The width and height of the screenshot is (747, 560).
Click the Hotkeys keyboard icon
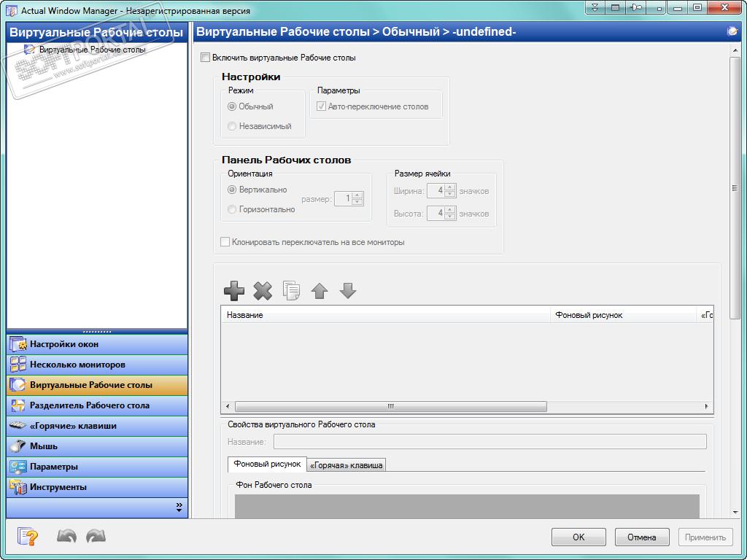[x=18, y=425]
